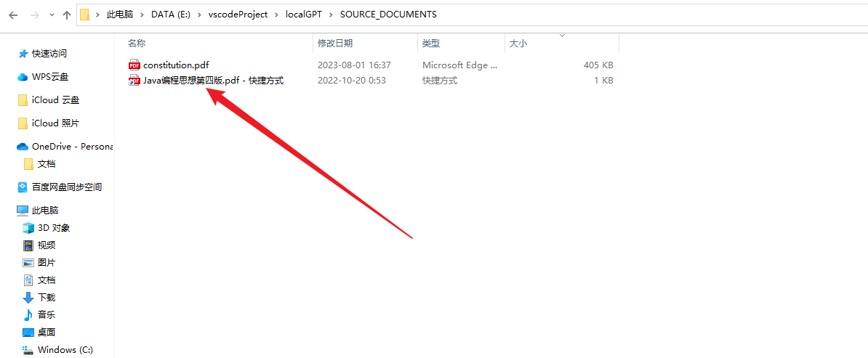This screenshot has height=358, width=868.
Task: Open iCloud 云盘 in the sidebar
Action: point(55,100)
